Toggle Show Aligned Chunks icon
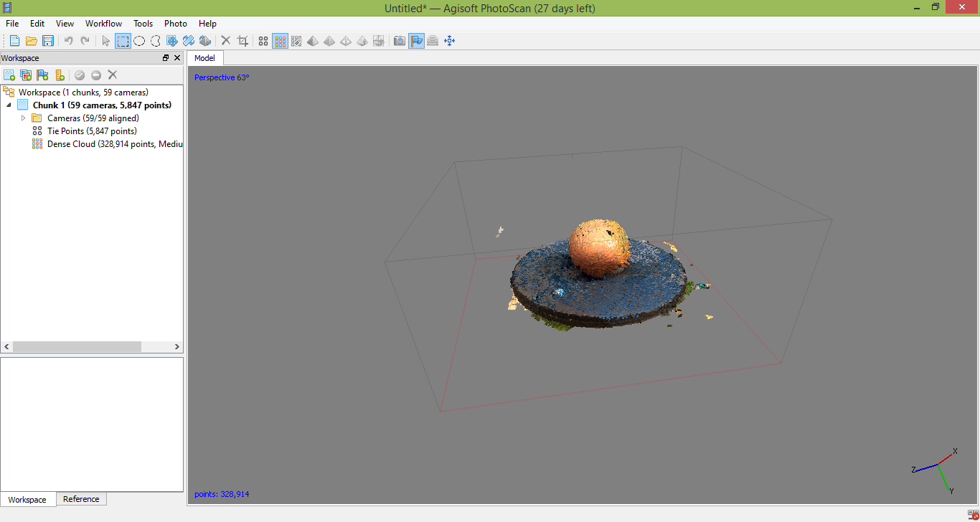This screenshot has height=522, width=980. click(433, 41)
